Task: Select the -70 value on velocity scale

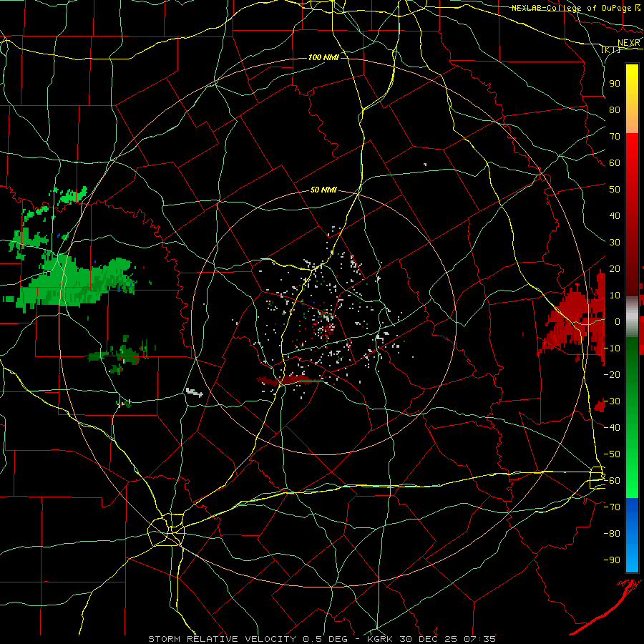Action: click(612, 507)
